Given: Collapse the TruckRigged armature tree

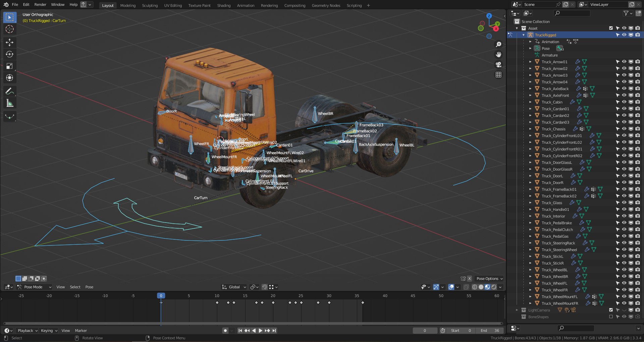Looking at the screenshot, I should pos(524,35).
